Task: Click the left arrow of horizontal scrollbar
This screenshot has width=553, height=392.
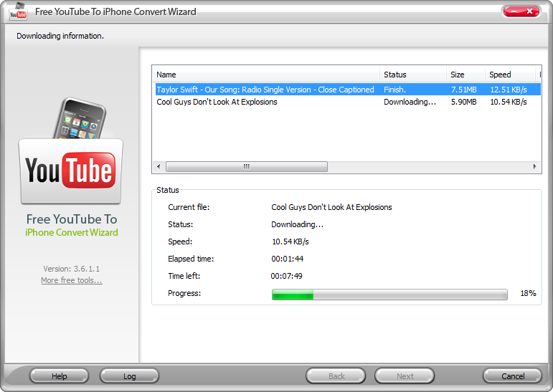Action: [159, 166]
